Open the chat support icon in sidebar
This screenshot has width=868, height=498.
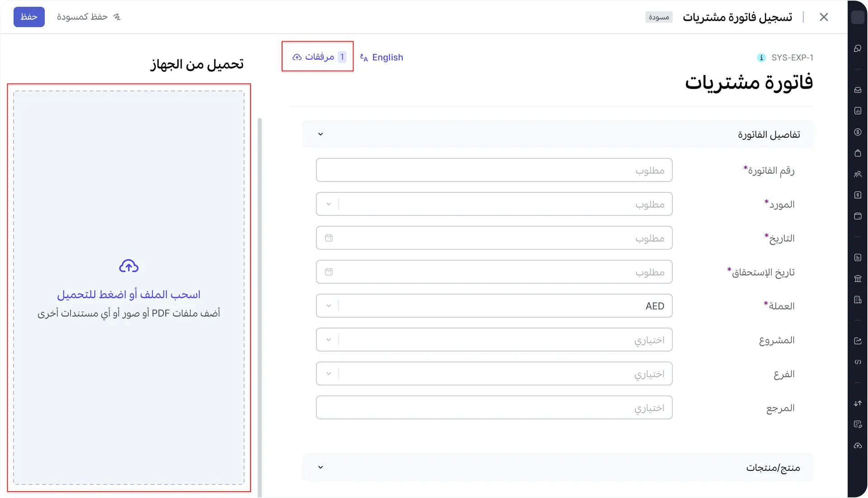pos(858,48)
